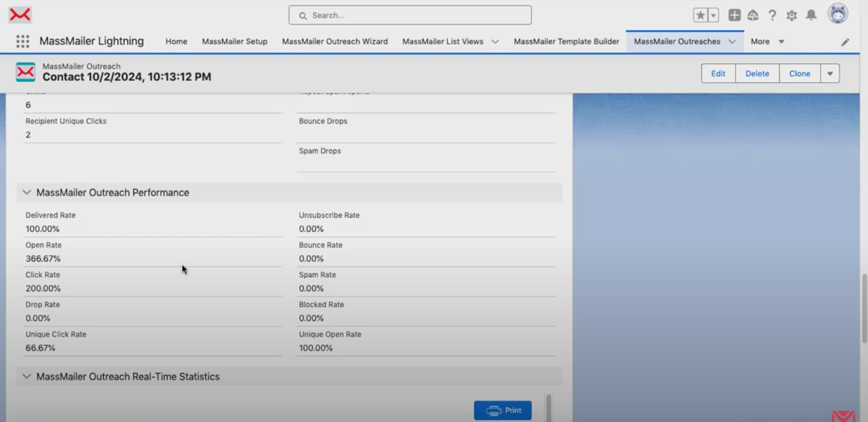Click the page vertical scrollbar
Image resolution: width=868 pixels, height=422 pixels.
(x=864, y=308)
